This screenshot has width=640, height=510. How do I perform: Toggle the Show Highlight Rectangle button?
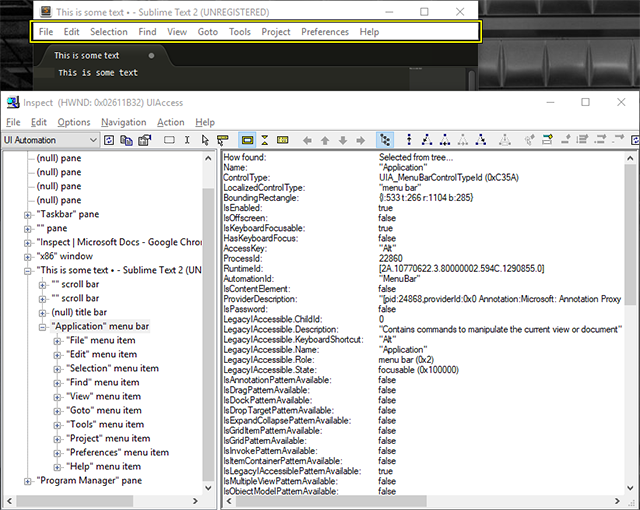click(x=247, y=140)
